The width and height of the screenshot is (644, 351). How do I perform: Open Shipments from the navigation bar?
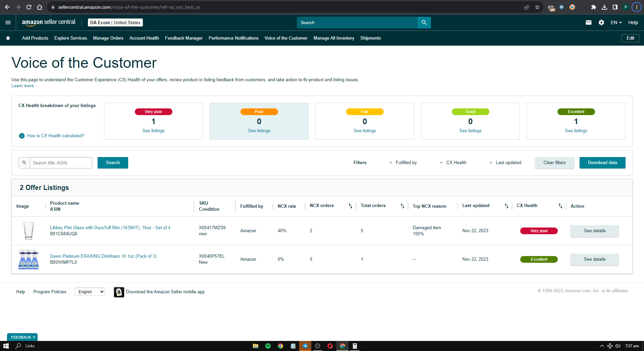pos(371,38)
